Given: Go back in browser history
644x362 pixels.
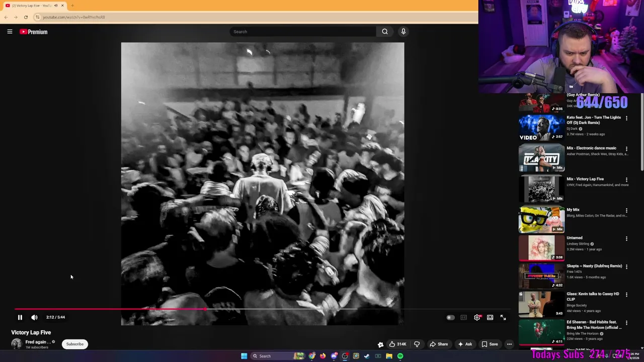Looking at the screenshot, I should pyautogui.click(x=6, y=17).
